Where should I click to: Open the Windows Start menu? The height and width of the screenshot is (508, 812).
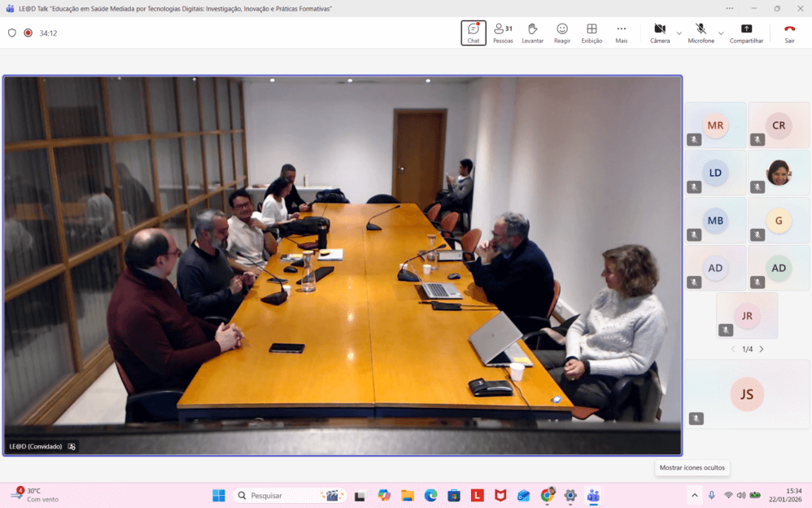point(218,495)
